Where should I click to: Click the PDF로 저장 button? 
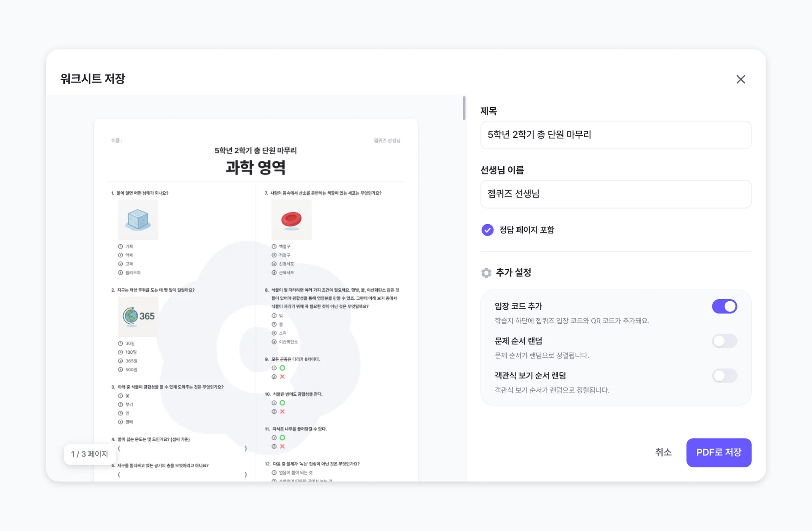pos(719,452)
